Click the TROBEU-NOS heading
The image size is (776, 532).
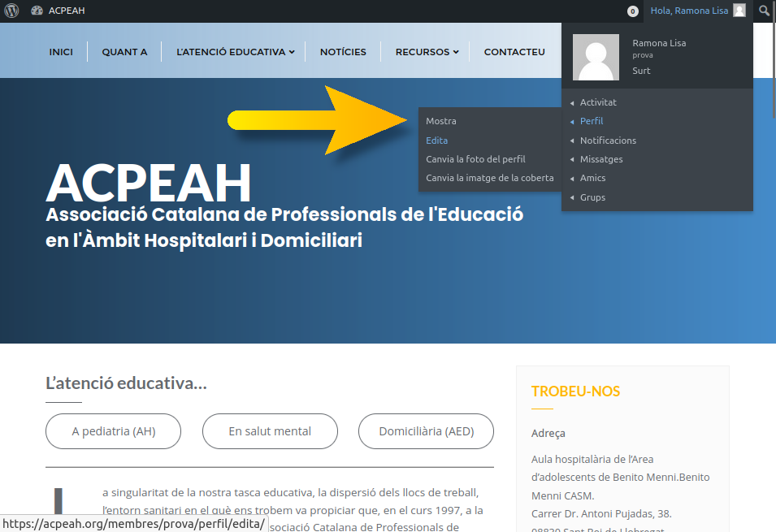tap(575, 391)
